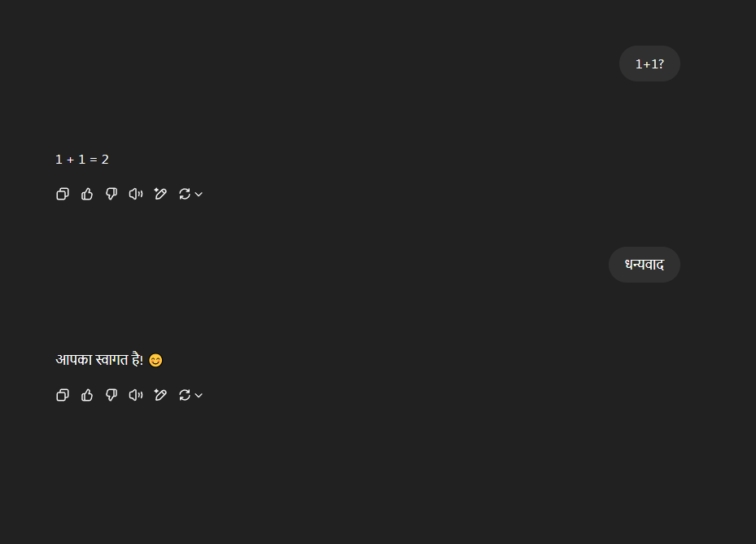Image resolution: width=756 pixels, height=544 pixels.
Task: Expand model options chevron under first answer
Action: [199, 194]
